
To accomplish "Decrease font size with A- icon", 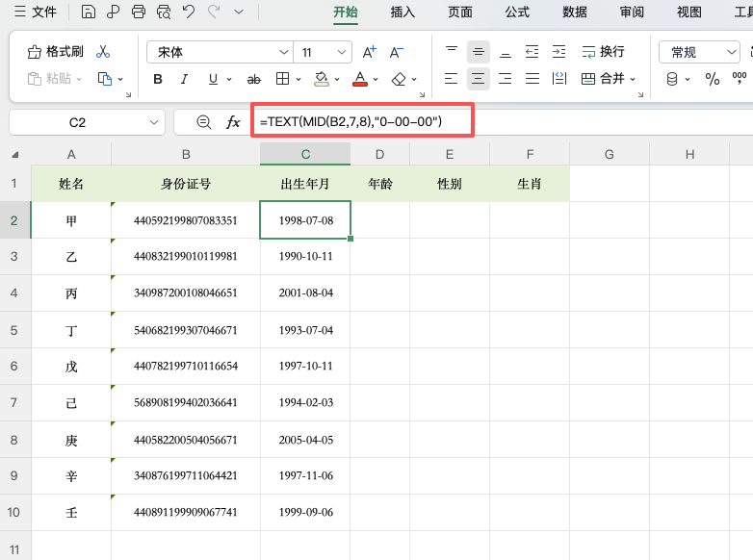I will click(396, 52).
